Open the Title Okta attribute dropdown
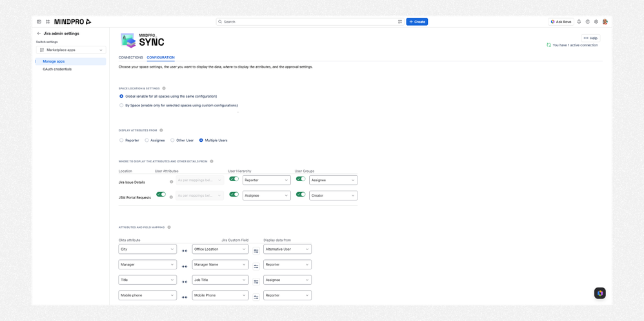This screenshot has height=321, width=644. [147, 280]
